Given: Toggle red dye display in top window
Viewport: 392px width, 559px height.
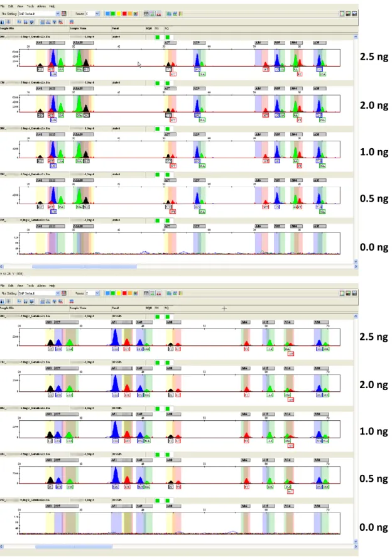Looking at the screenshot, I should point(124,14).
